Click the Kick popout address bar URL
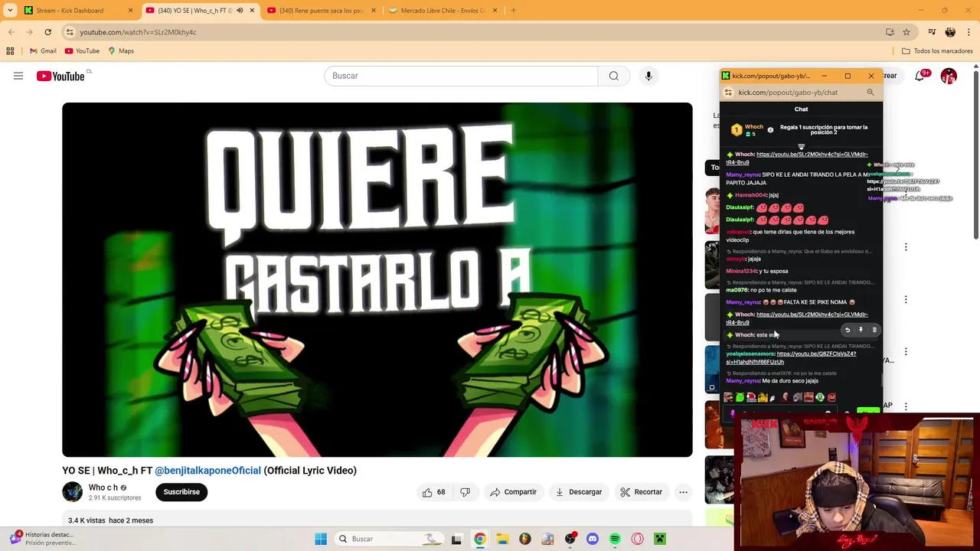The height and width of the screenshot is (551, 980). (788, 93)
